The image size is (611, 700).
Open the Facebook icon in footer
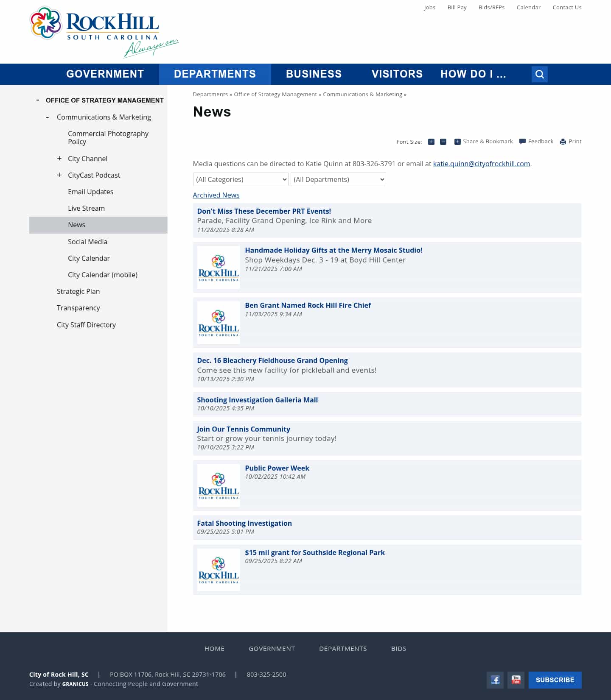pyautogui.click(x=495, y=680)
